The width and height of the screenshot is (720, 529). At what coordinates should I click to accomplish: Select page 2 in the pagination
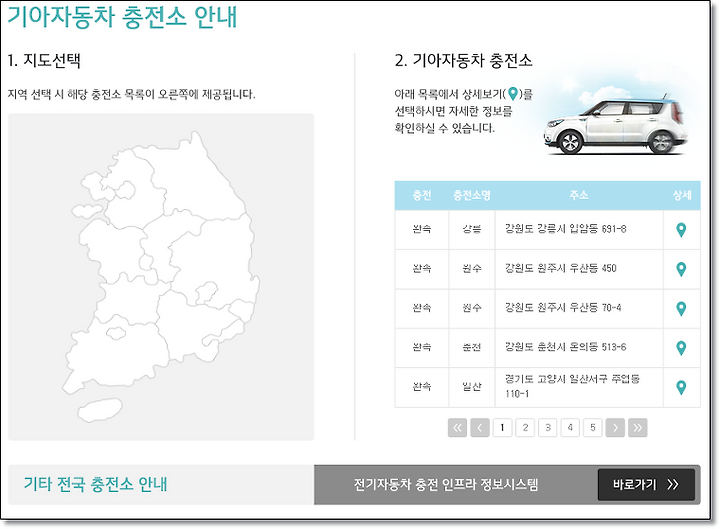525,428
